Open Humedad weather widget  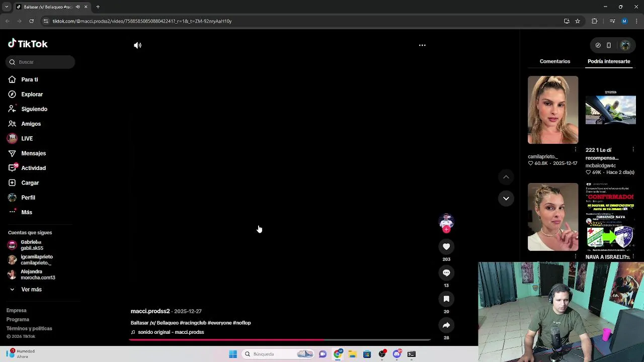[x=21, y=354]
